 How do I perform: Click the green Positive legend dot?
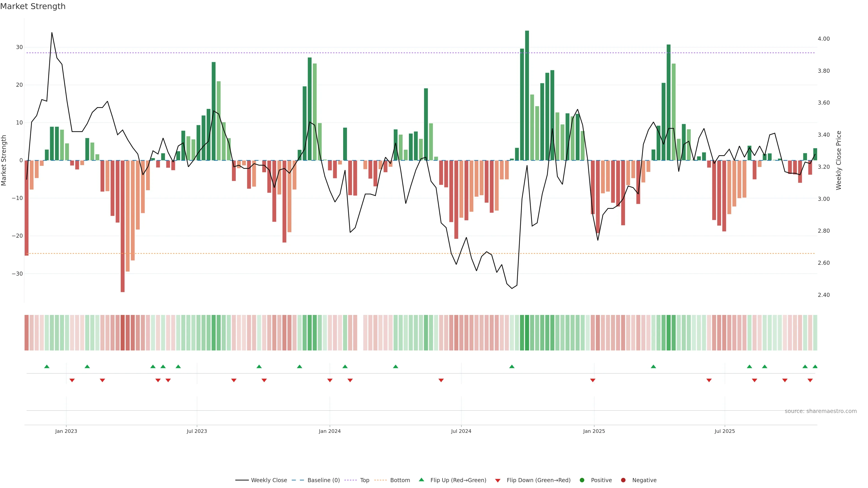[582, 480]
